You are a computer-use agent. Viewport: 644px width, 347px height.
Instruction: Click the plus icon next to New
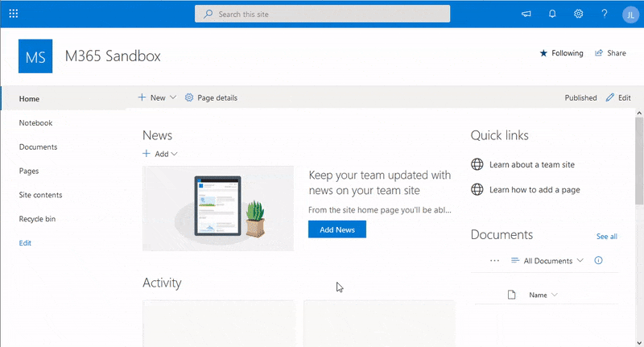pos(142,97)
